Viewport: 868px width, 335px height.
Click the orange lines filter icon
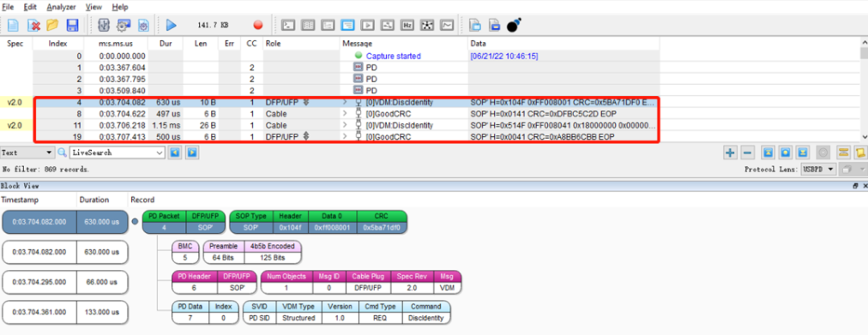pyautogui.click(x=844, y=153)
